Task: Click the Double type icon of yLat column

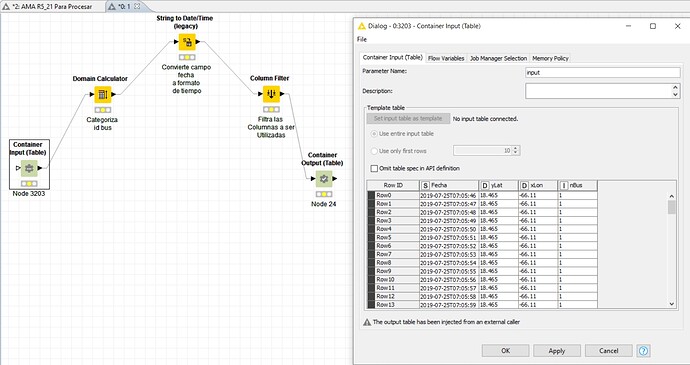Action: [485, 185]
